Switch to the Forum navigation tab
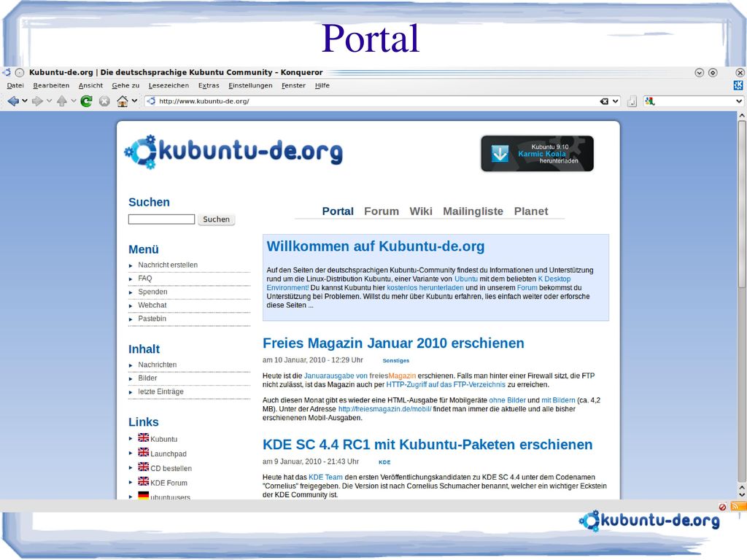The image size is (747, 560). point(382,211)
